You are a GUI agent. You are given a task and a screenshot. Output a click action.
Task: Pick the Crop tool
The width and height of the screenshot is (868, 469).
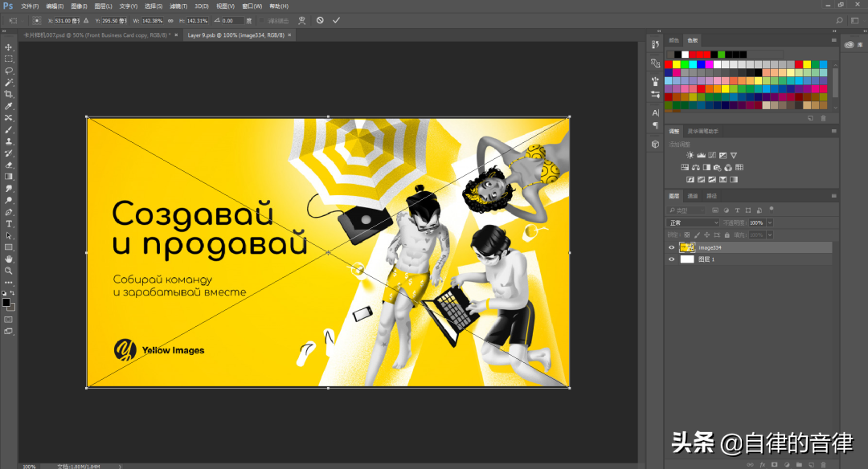(9, 94)
